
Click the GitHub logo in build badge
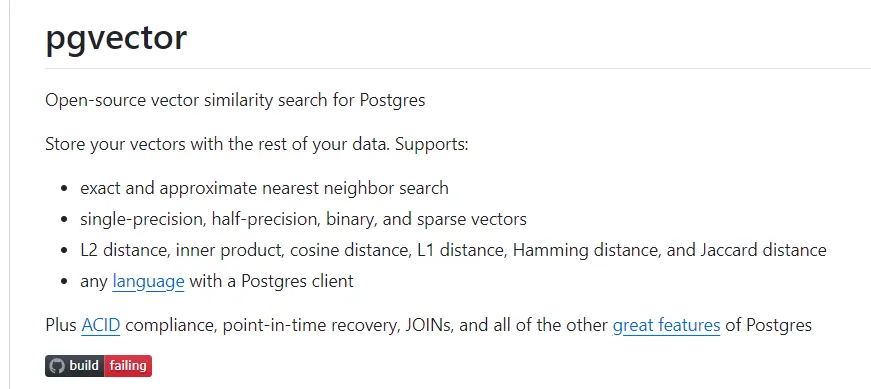coord(57,366)
